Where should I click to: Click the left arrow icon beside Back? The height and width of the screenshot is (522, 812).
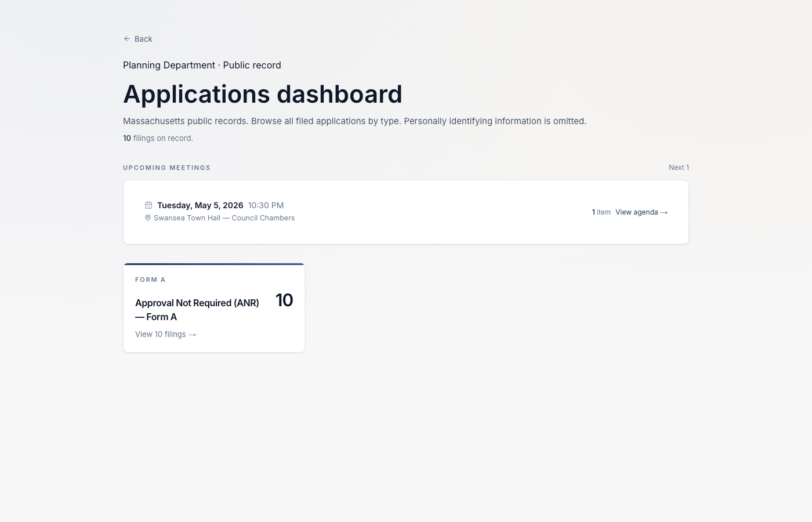click(x=127, y=39)
